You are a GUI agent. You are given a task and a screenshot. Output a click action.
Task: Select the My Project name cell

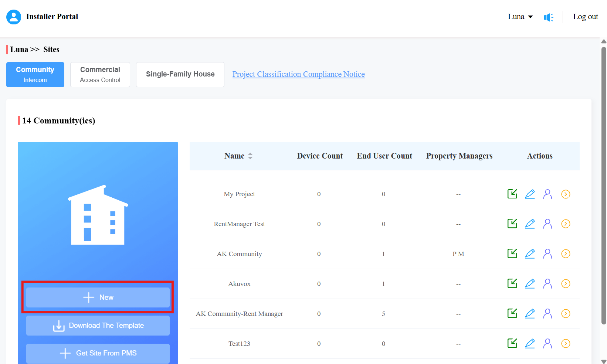239,194
